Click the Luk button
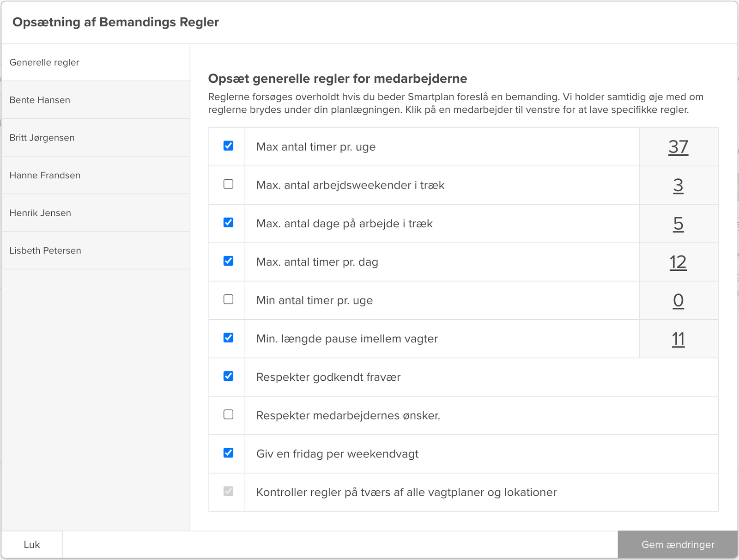 point(32,545)
